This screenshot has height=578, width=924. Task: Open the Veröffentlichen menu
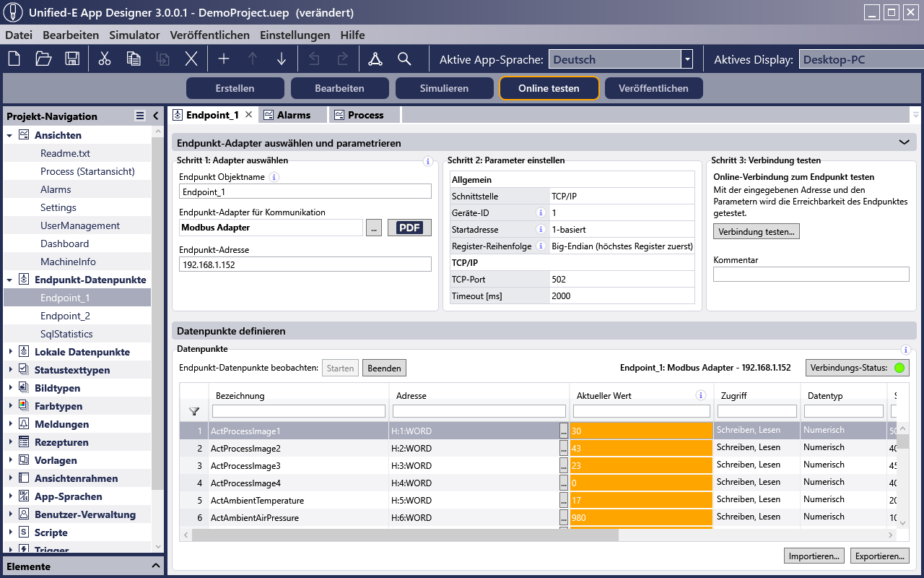coord(210,35)
